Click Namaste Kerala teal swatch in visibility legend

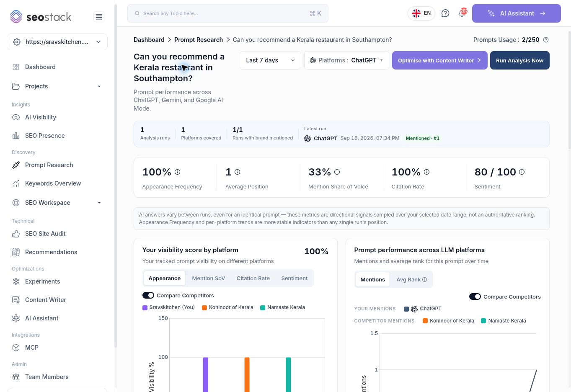[263, 308]
